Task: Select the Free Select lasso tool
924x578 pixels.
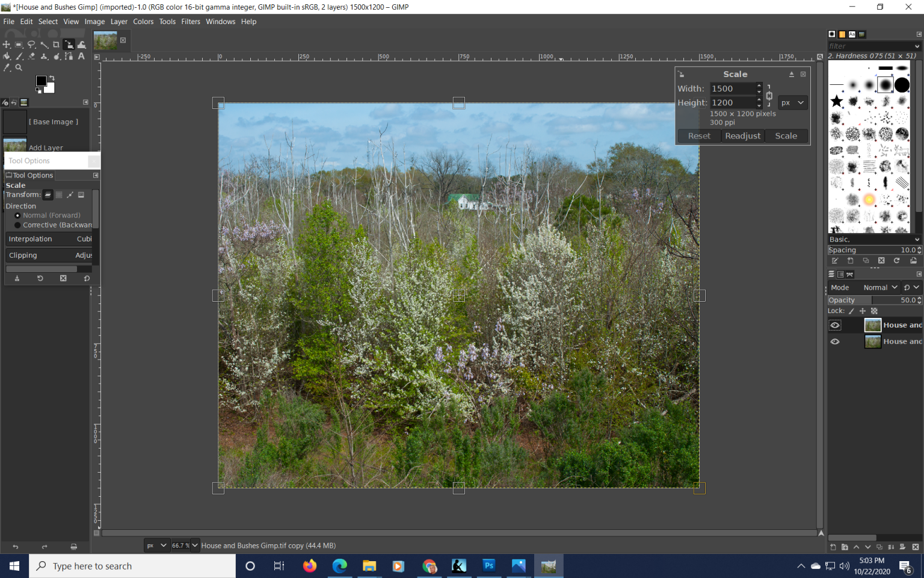Action: [x=31, y=44]
